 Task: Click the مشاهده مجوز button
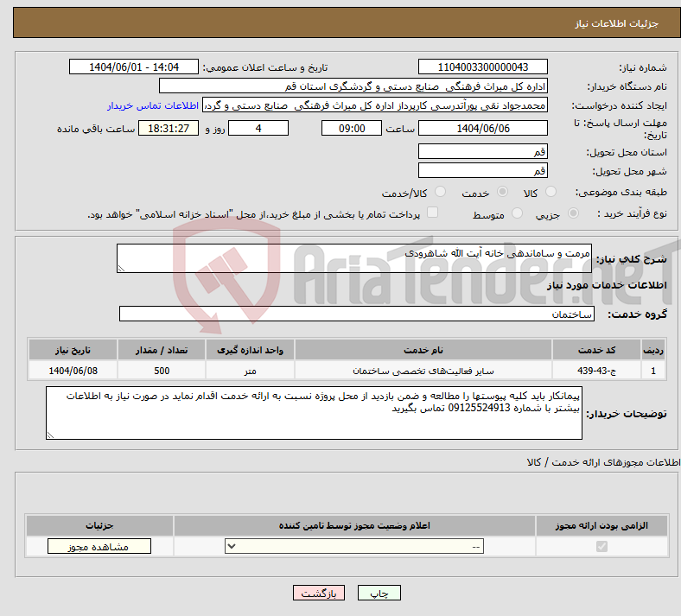[99, 546]
